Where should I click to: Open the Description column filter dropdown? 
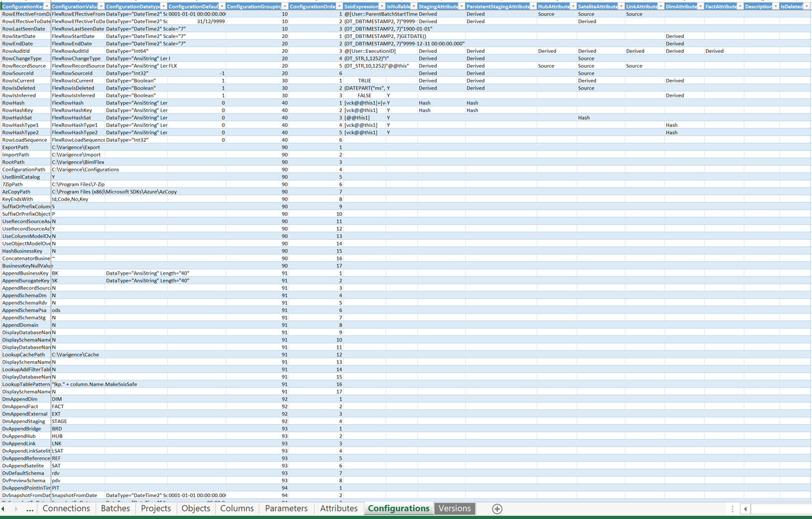(x=775, y=6)
